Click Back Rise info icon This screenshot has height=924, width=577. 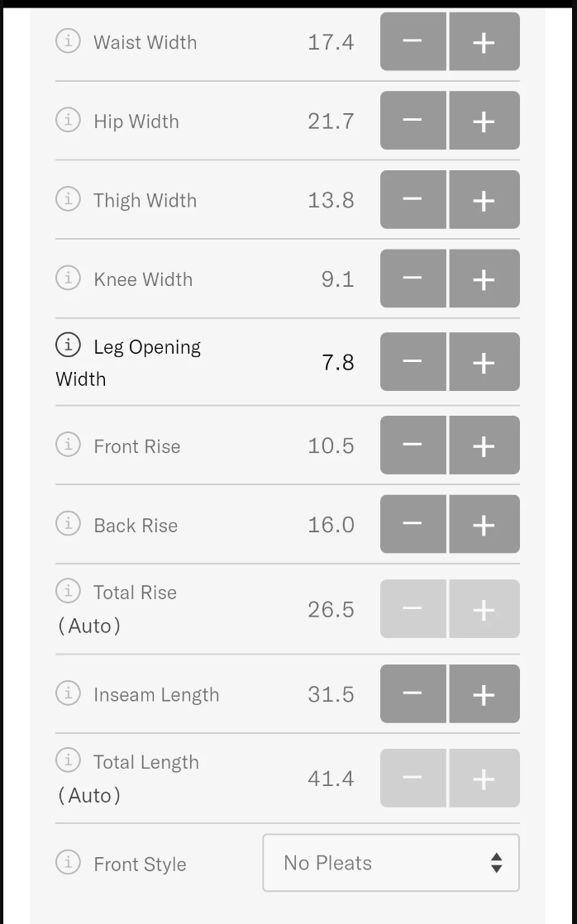[68, 524]
